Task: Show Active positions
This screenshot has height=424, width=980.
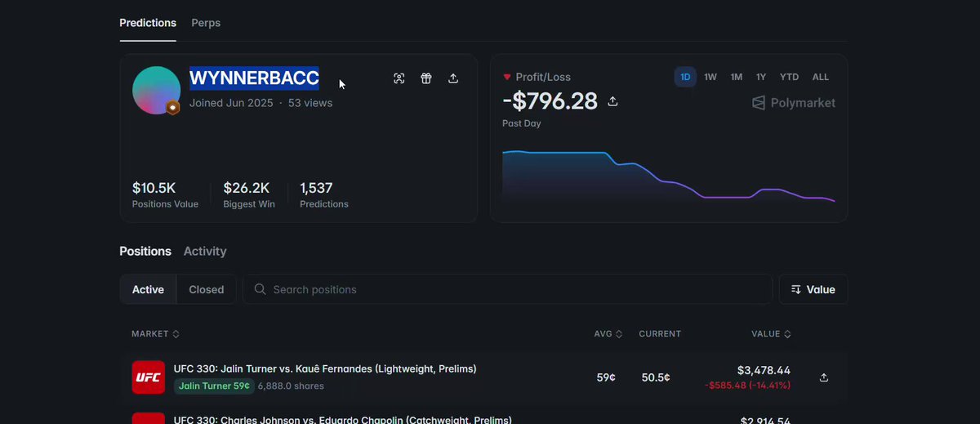Action: pyautogui.click(x=148, y=289)
